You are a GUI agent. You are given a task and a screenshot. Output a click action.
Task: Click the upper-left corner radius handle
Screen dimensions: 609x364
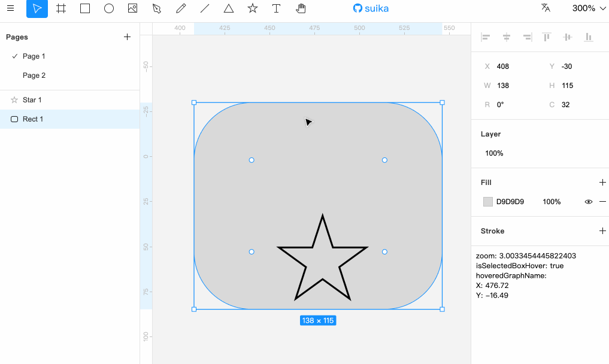coord(252,160)
